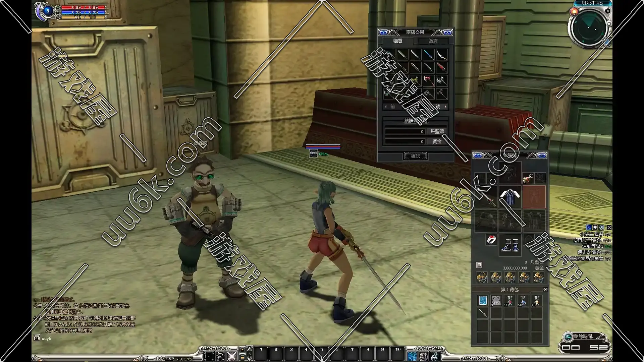Click the equipped blue-white armor jacket
The width and height of the screenshot is (644, 362).
(x=510, y=197)
